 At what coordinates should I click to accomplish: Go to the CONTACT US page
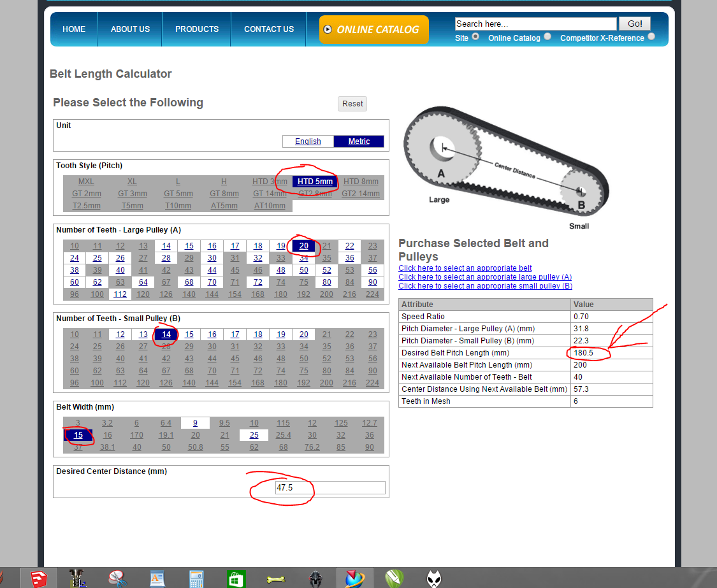click(269, 29)
